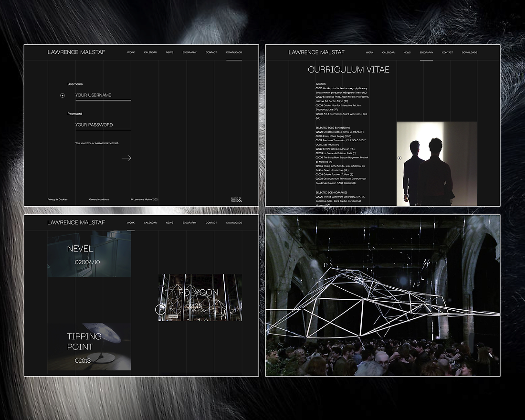
Task: Open Calendar menu on the login page
Action: tap(150, 52)
